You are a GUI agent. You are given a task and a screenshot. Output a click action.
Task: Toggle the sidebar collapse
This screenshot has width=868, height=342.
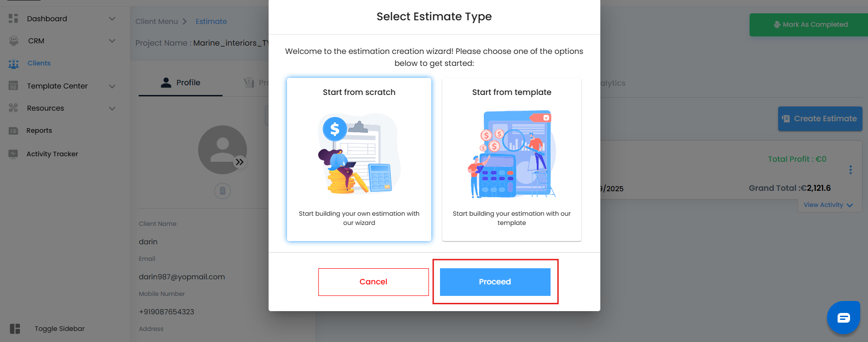tap(15, 329)
